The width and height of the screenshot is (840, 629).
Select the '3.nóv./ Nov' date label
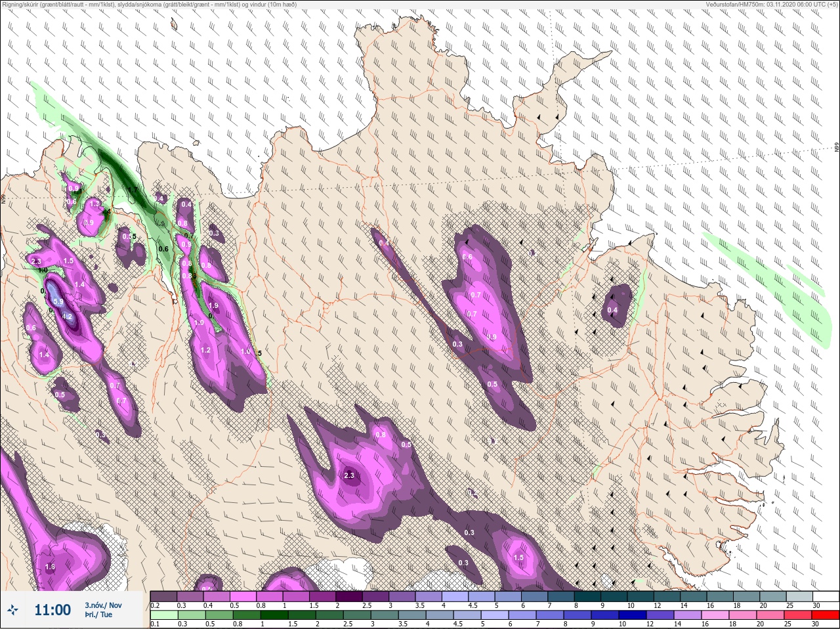click(103, 605)
